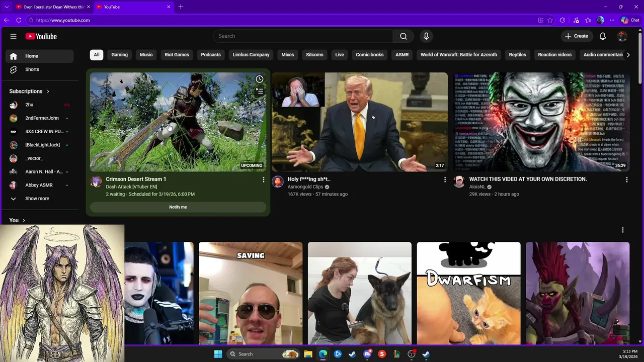
Task: Open 2ndFarmerJohn subscription
Action: coord(40,118)
